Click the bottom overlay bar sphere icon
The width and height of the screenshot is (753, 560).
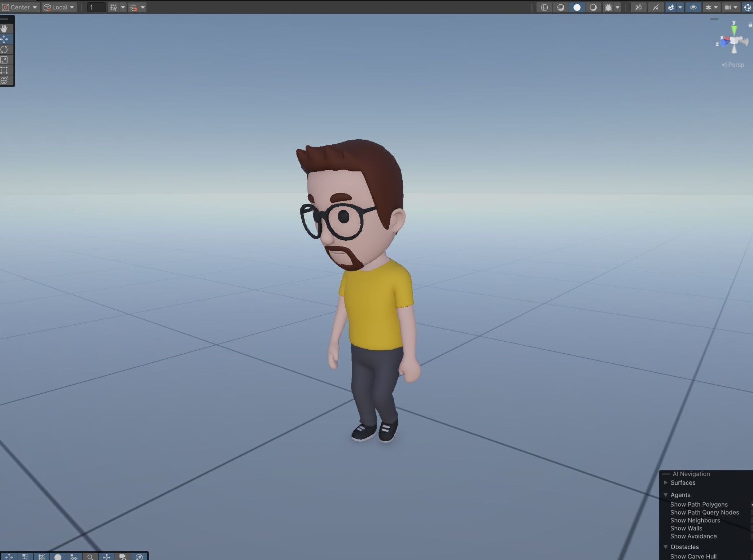click(58, 557)
